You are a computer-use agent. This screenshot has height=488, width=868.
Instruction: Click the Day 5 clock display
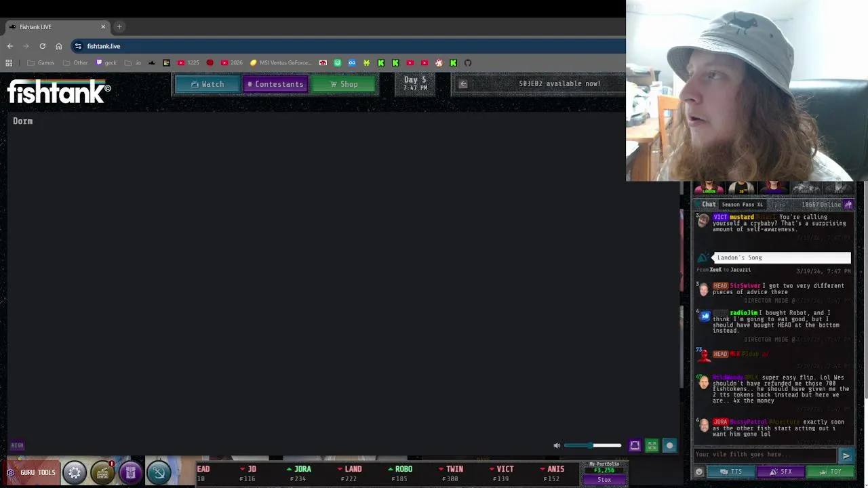[415, 83]
